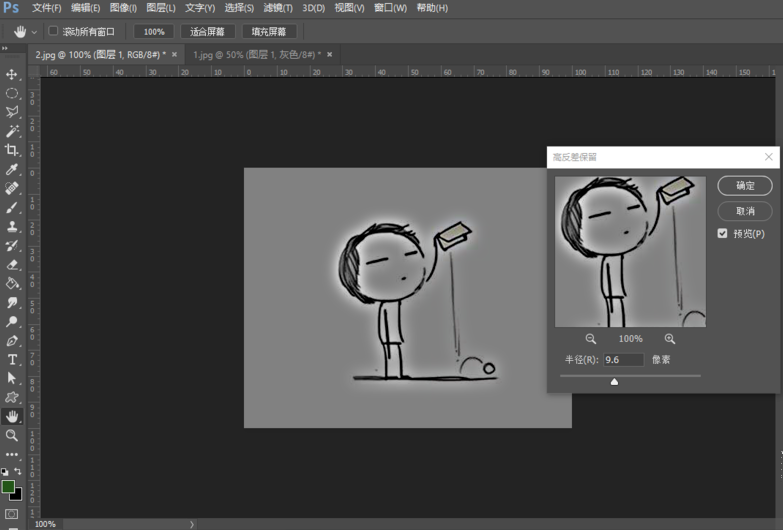The image size is (783, 530).
Task: Enable the 滚动所有窗口 checkbox
Action: [54, 32]
